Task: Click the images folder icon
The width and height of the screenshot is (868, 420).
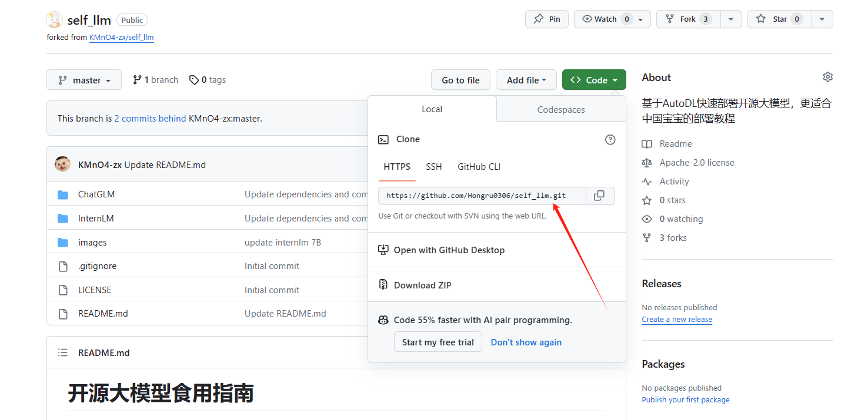Action: [63, 243]
